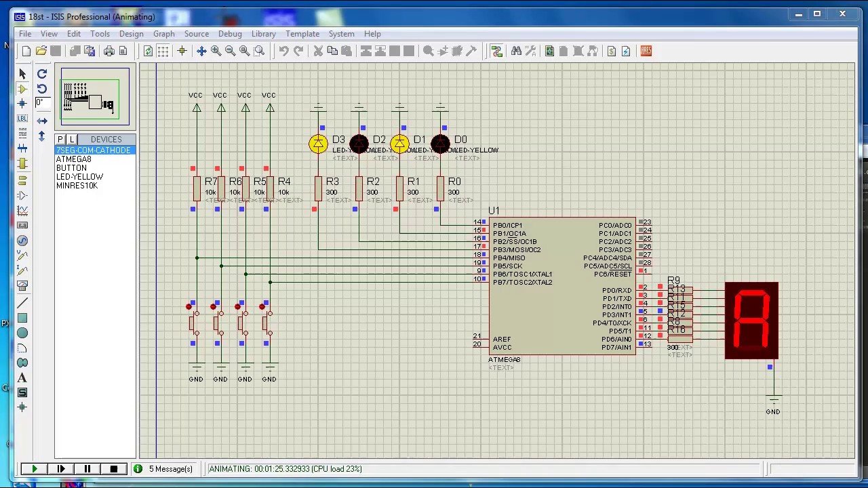Select 7SEG-COM-CATHODE device entry
The width and height of the screenshot is (868, 488).
[95, 150]
